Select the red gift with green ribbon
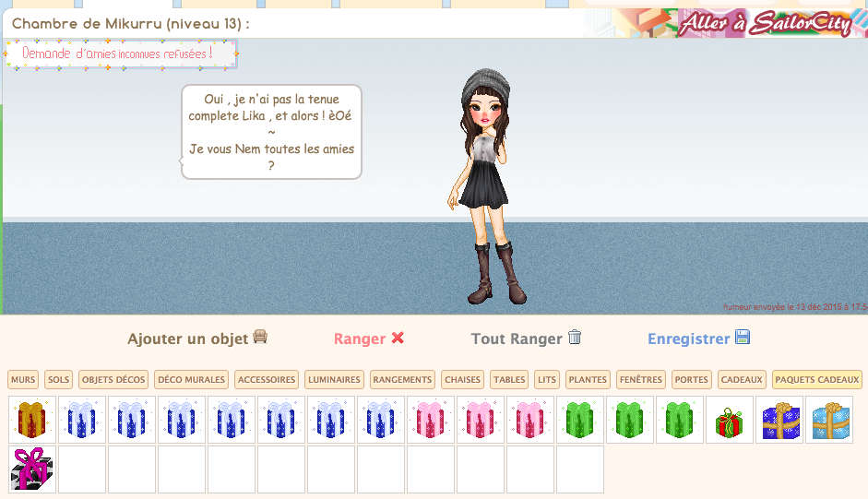Screen dimensions: 868x499 click(730, 420)
